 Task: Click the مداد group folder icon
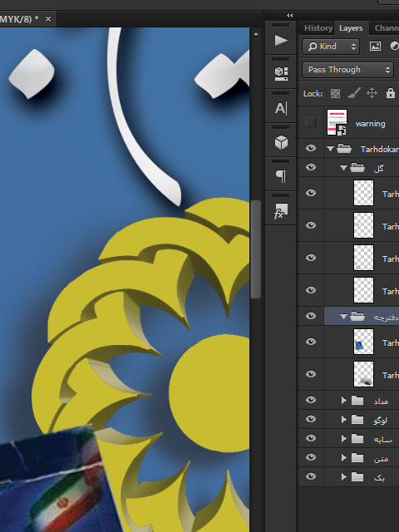click(x=357, y=401)
